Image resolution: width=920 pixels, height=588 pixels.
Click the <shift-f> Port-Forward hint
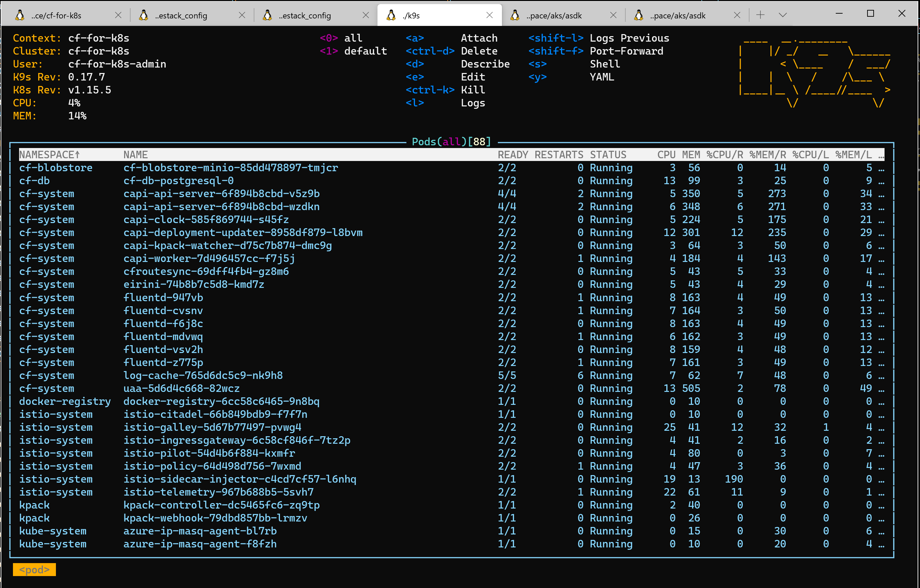pyautogui.click(x=596, y=51)
